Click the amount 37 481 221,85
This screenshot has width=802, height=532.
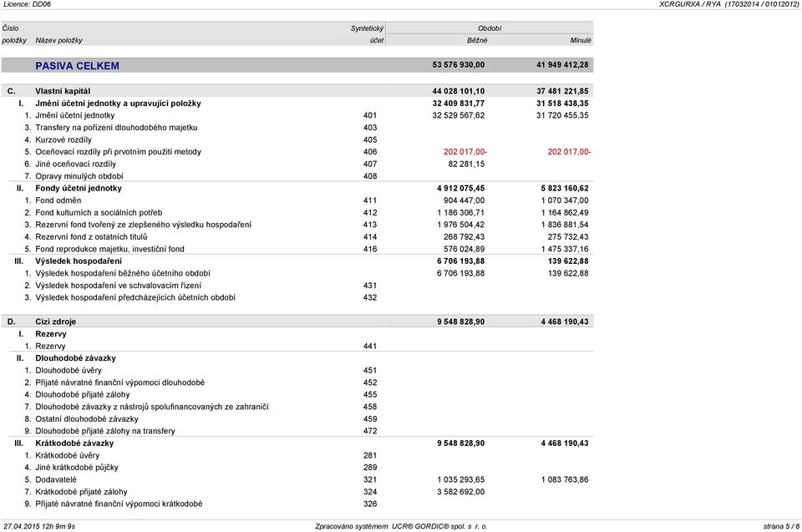click(x=562, y=91)
